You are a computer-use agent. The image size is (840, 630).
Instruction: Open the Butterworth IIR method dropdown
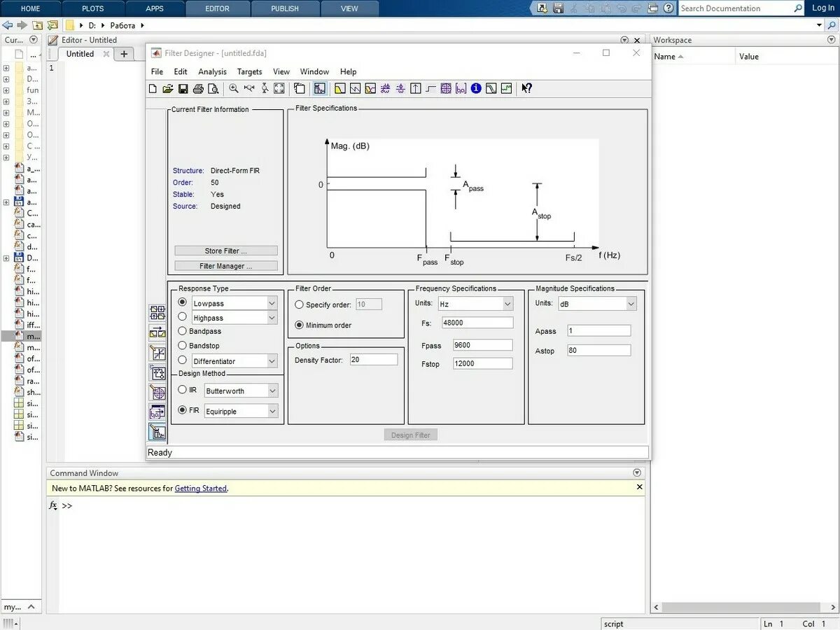click(272, 391)
